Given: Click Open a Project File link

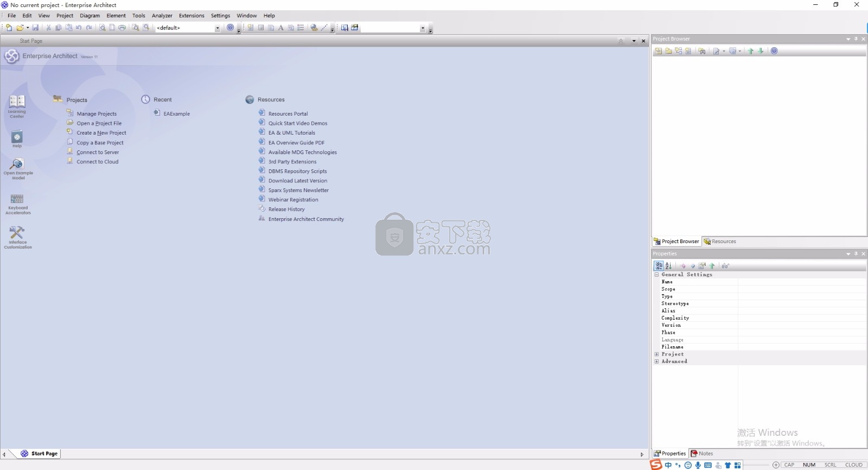Looking at the screenshot, I should click(99, 124).
